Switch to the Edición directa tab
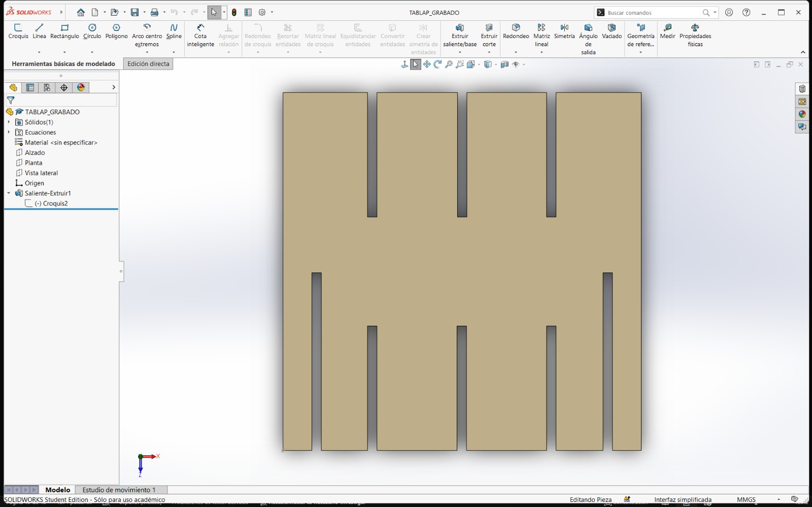The width and height of the screenshot is (812, 507). coord(148,63)
